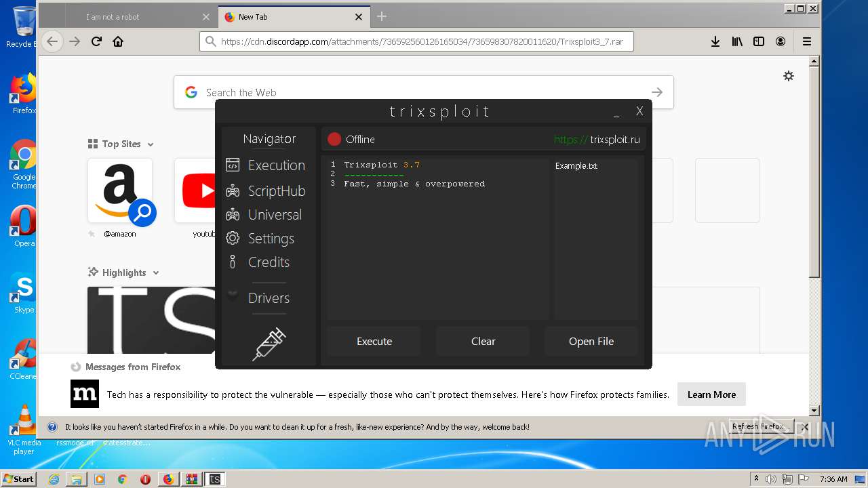Click the syringe inject icon
Screen dimensions: 868x488
(269, 344)
